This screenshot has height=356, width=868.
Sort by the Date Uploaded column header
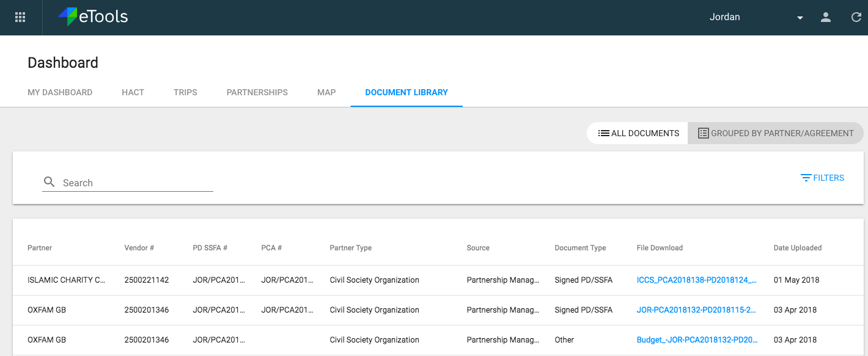coord(797,248)
